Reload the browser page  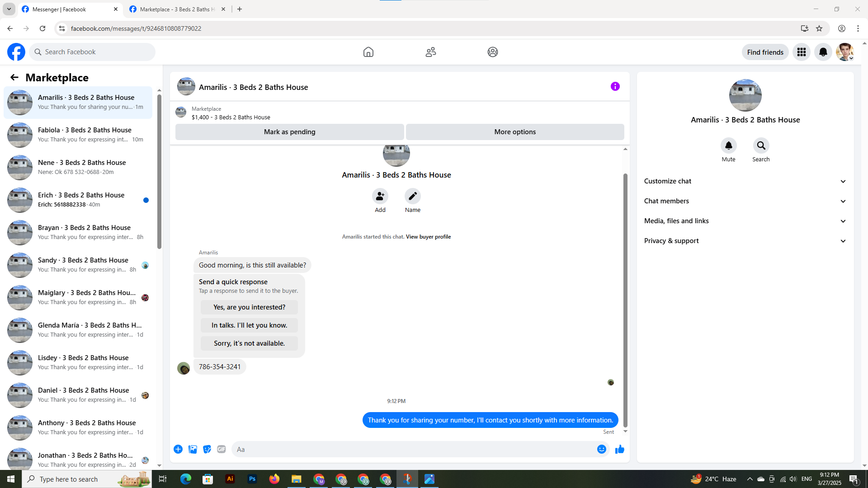tap(42, 28)
